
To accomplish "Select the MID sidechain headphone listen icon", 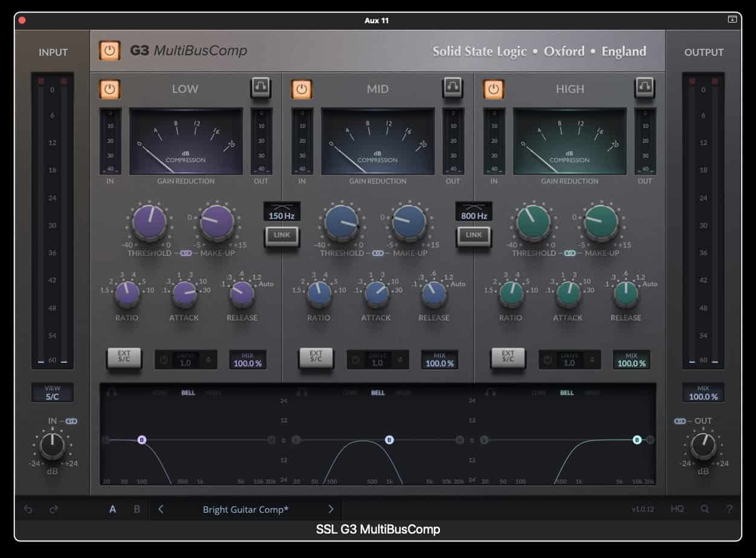I will click(300, 393).
